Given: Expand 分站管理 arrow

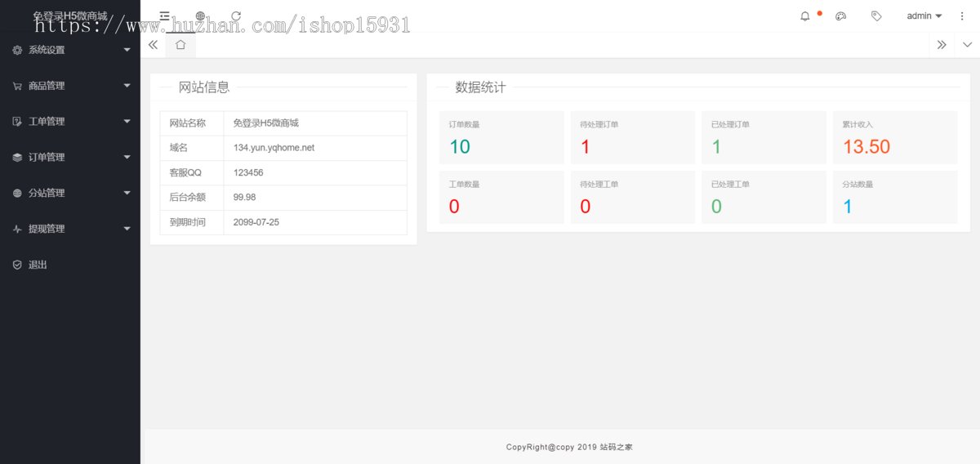Looking at the screenshot, I should coord(127,194).
